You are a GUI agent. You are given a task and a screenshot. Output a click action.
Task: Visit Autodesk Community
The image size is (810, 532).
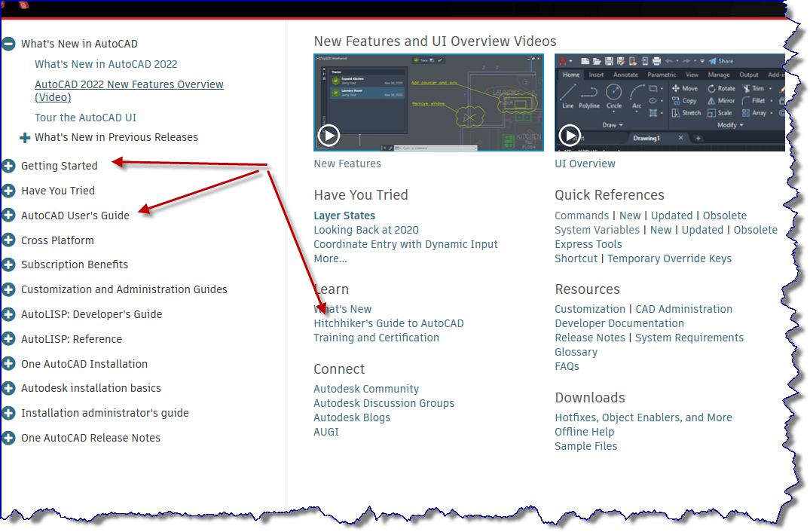click(x=366, y=389)
